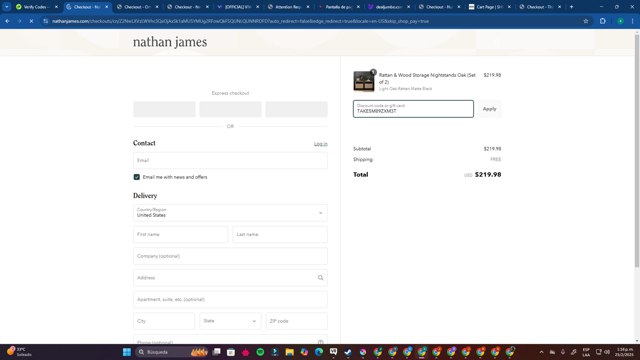Click the Last name field
This screenshot has height=360, width=640.
pos(280,235)
